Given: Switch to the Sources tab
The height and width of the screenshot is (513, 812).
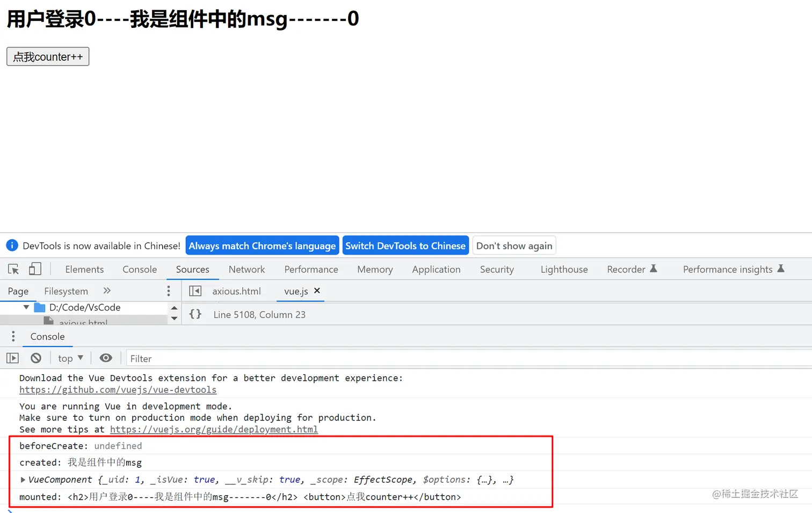Looking at the screenshot, I should [192, 269].
